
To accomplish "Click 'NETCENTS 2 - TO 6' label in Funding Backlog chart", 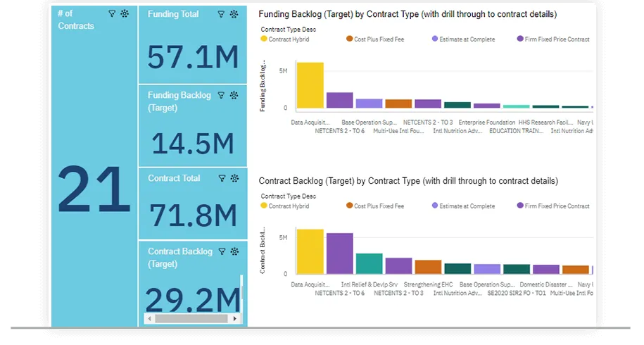I will tap(340, 131).
